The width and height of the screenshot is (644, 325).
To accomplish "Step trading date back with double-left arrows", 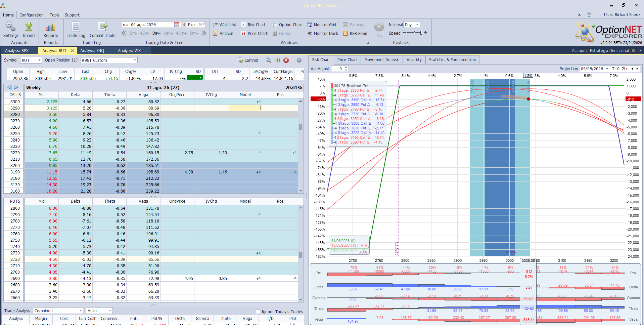I will (124, 33).
